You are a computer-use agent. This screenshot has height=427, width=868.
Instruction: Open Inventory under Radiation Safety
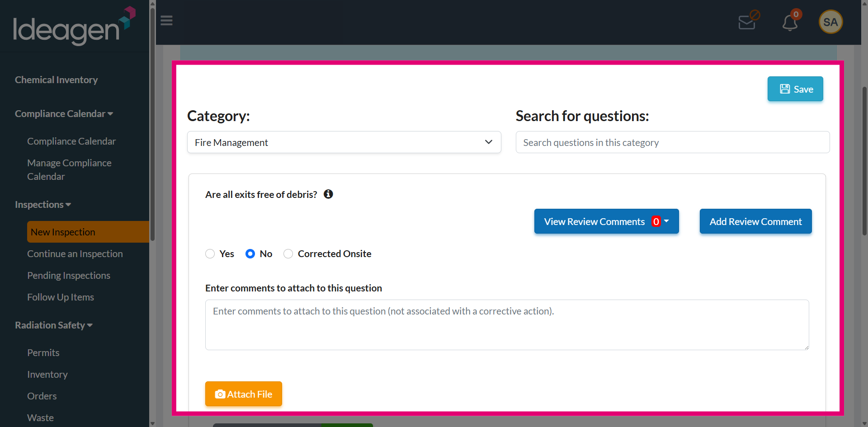[x=47, y=374]
